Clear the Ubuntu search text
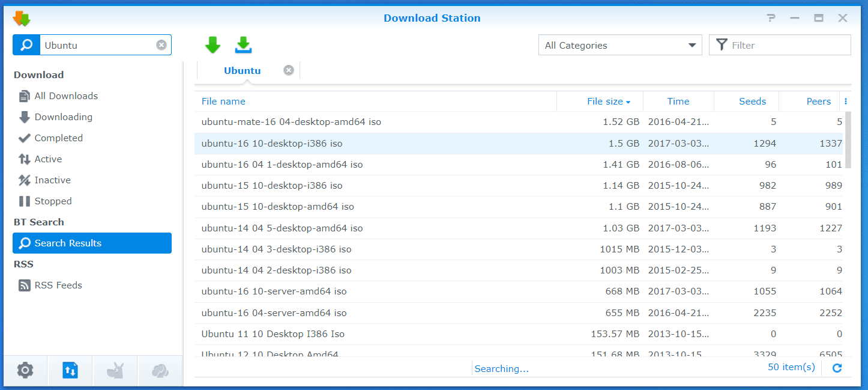Screen dimensions: 868x390 click(x=161, y=45)
